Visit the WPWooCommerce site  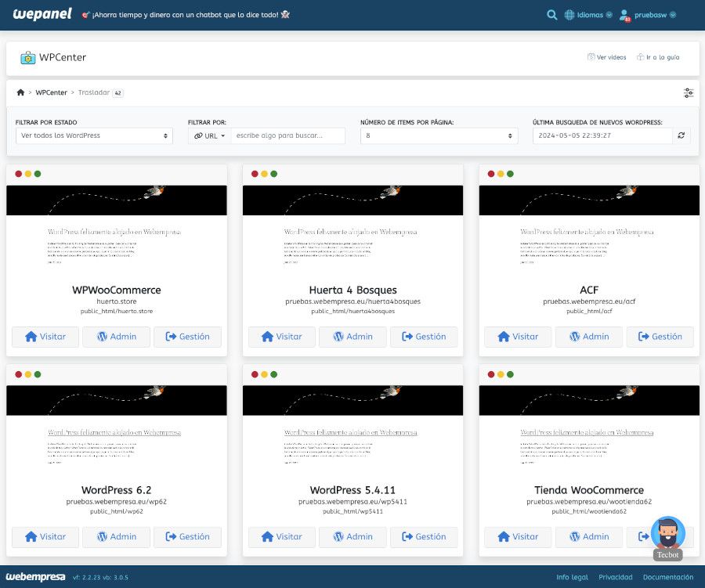coord(45,337)
